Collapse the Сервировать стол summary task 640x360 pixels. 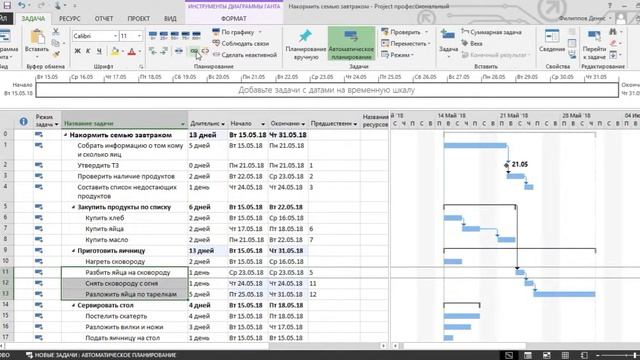(x=73, y=305)
